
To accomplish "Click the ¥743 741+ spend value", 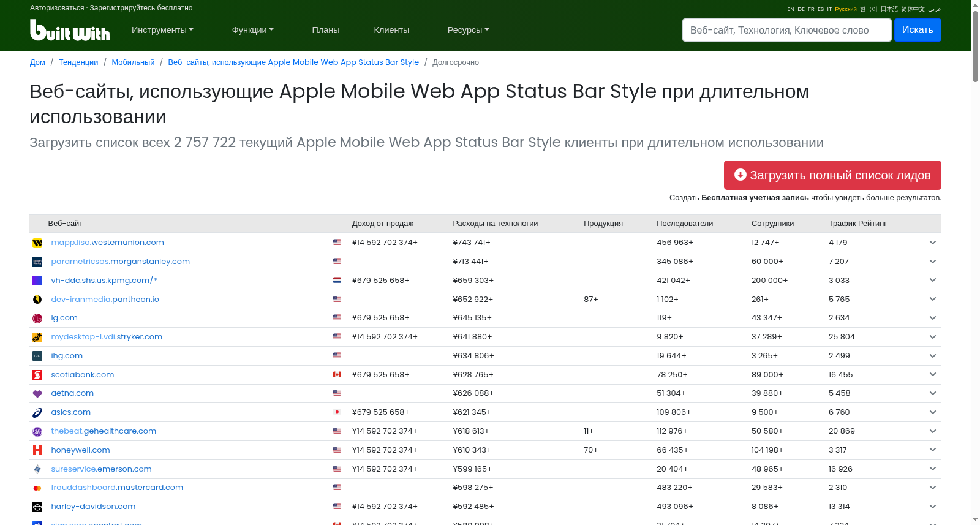I will pyautogui.click(x=472, y=243).
